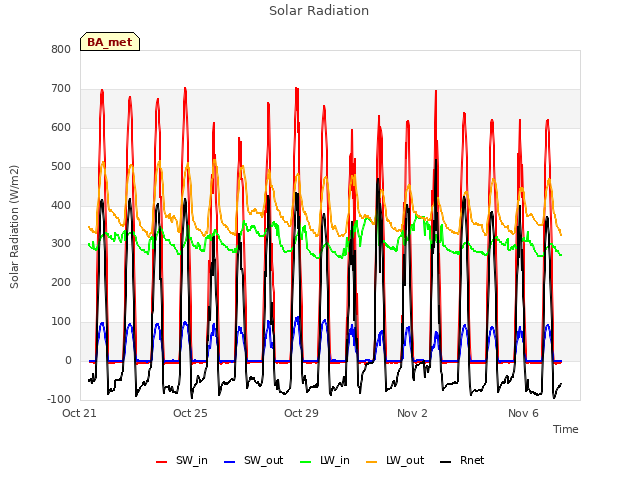
Task: Click the BA_met annotation label
Action: pyautogui.click(x=110, y=42)
